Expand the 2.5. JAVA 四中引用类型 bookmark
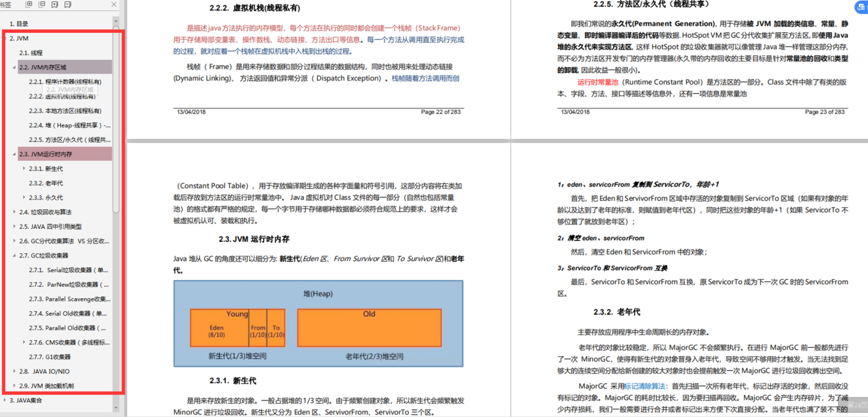The image size is (868, 417). point(14,227)
